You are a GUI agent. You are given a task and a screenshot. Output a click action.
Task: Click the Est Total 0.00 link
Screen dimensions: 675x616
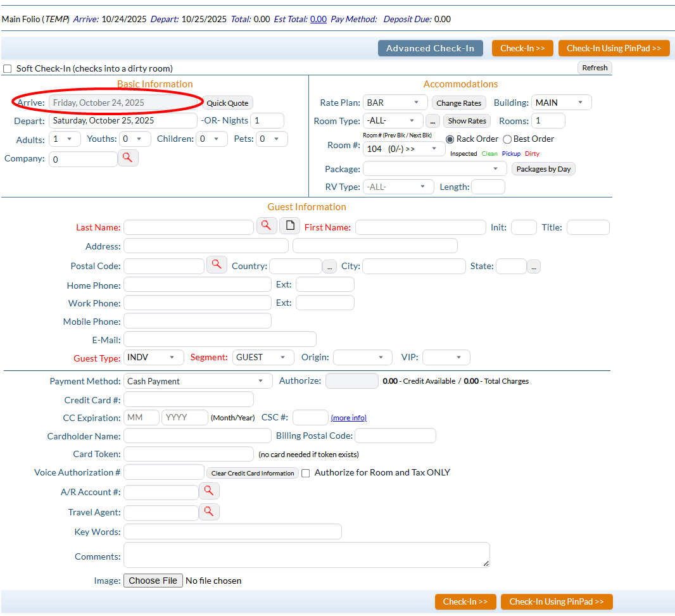point(318,19)
